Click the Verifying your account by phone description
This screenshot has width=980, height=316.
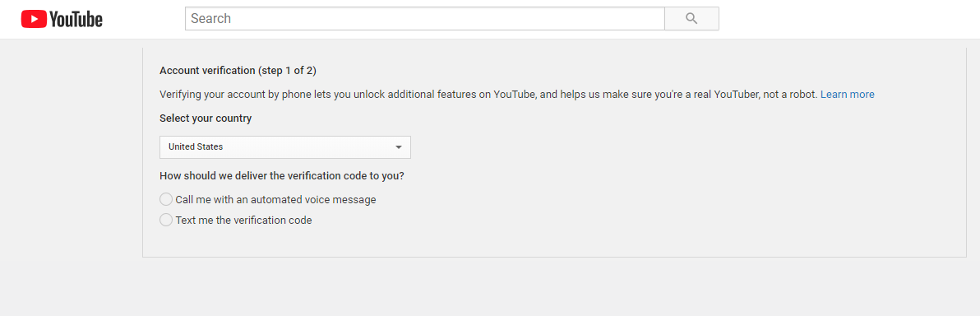coord(488,95)
